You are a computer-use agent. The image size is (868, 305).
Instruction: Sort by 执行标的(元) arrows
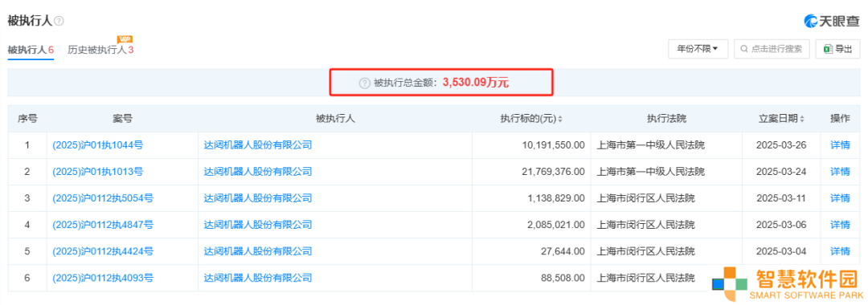pyautogui.click(x=560, y=119)
